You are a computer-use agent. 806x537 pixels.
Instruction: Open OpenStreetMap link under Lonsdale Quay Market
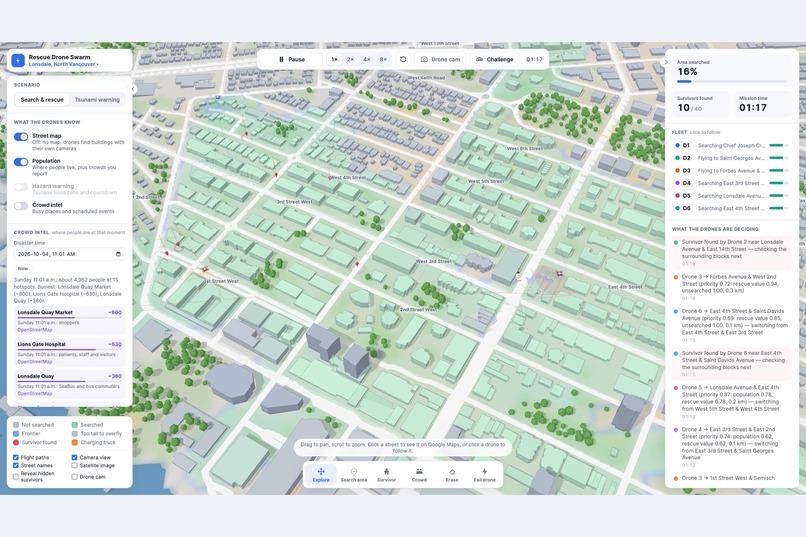(35, 330)
